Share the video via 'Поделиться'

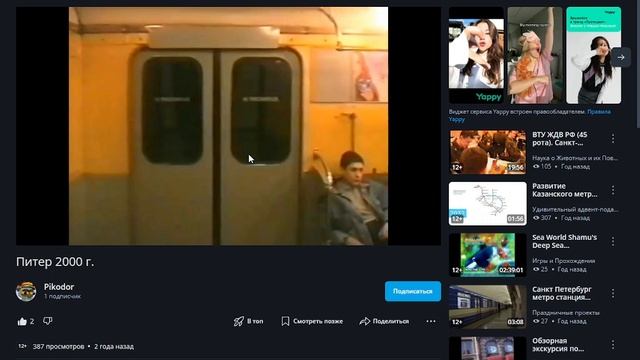pyautogui.click(x=384, y=322)
